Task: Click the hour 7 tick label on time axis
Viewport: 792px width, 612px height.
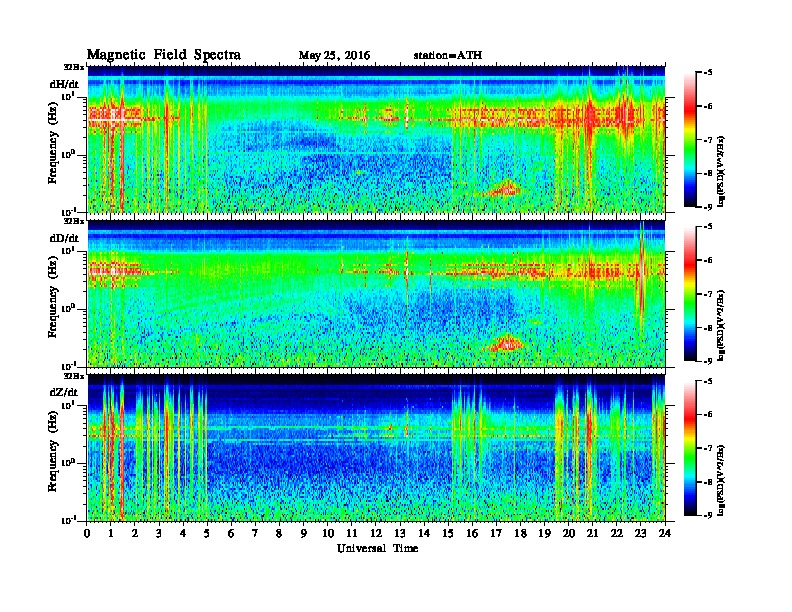Action: point(256,533)
